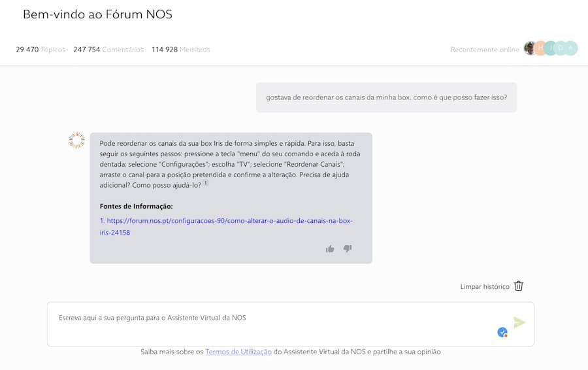The height and width of the screenshot is (370, 588).
Task: Open the peach-colored "H" member avatar
Action: pyautogui.click(x=540, y=48)
